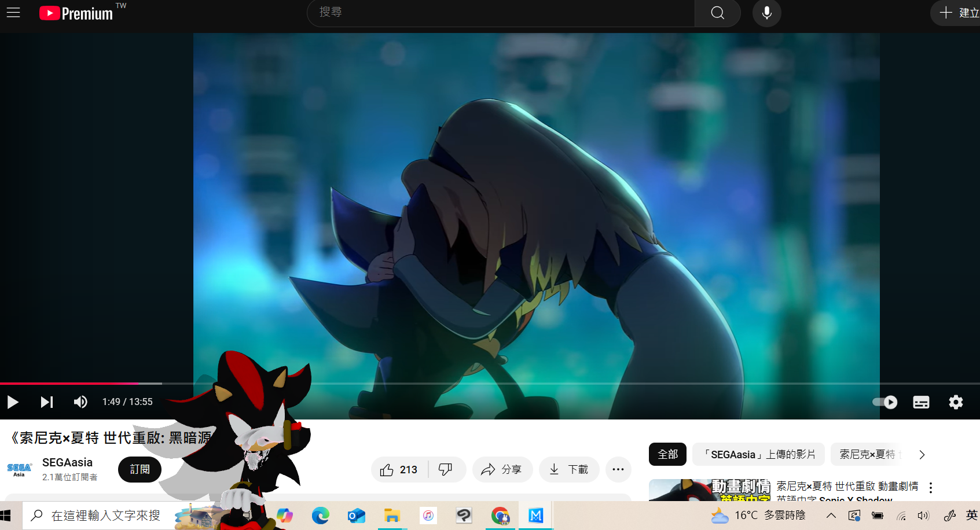The width and height of the screenshot is (980, 530).
Task: Open the YouTube hamburger guide menu
Action: pos(13,13)
